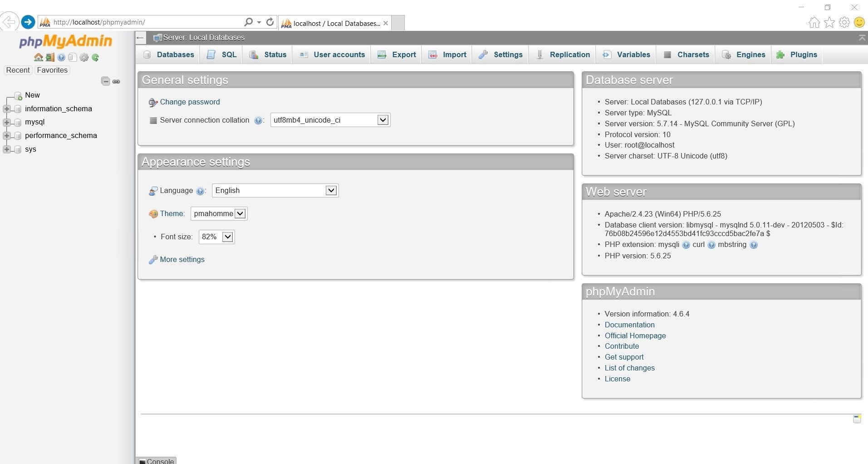This screenshot has width=868, height=464.
Task: Switch to the SQL tab
Action: (222, 54)
